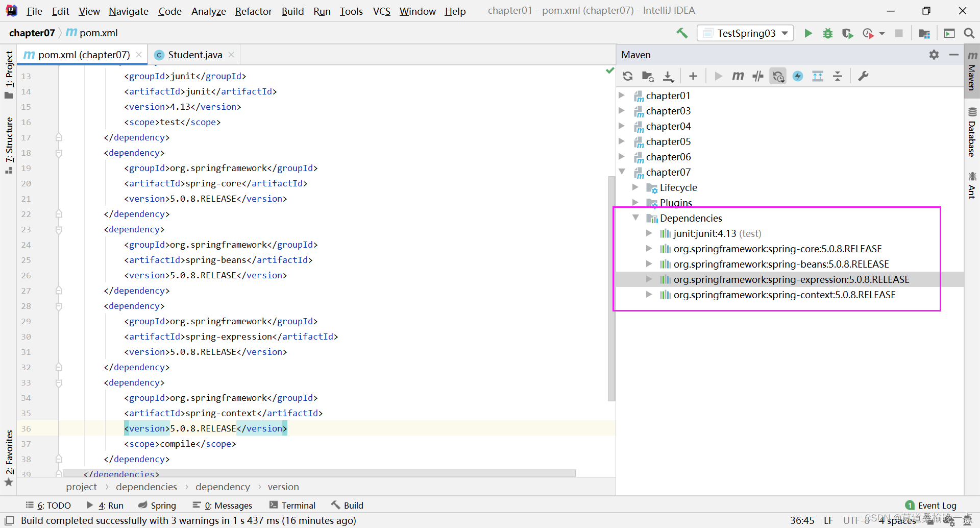Click the editor vertical scrollbar
This screenshot has width=980, height=528.
pos(611,289)
